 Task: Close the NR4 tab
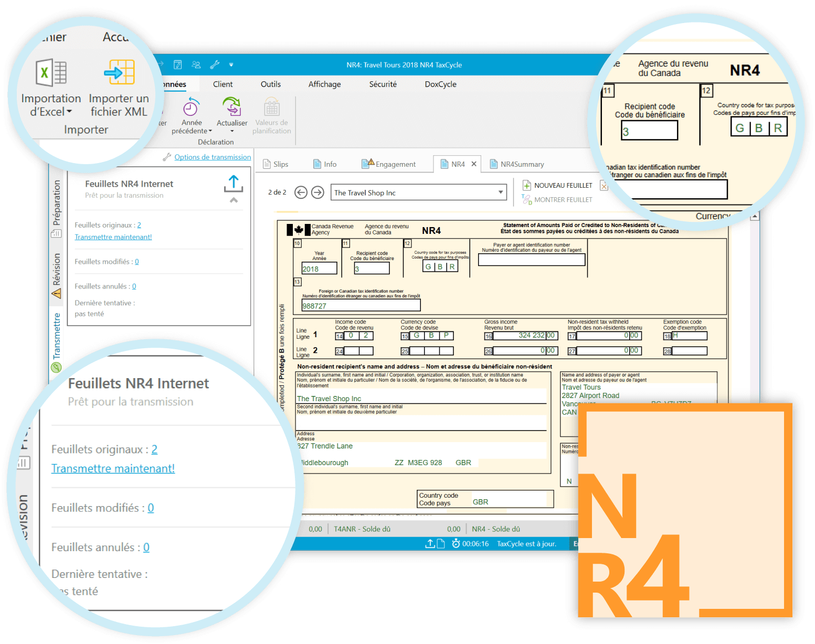474,164
